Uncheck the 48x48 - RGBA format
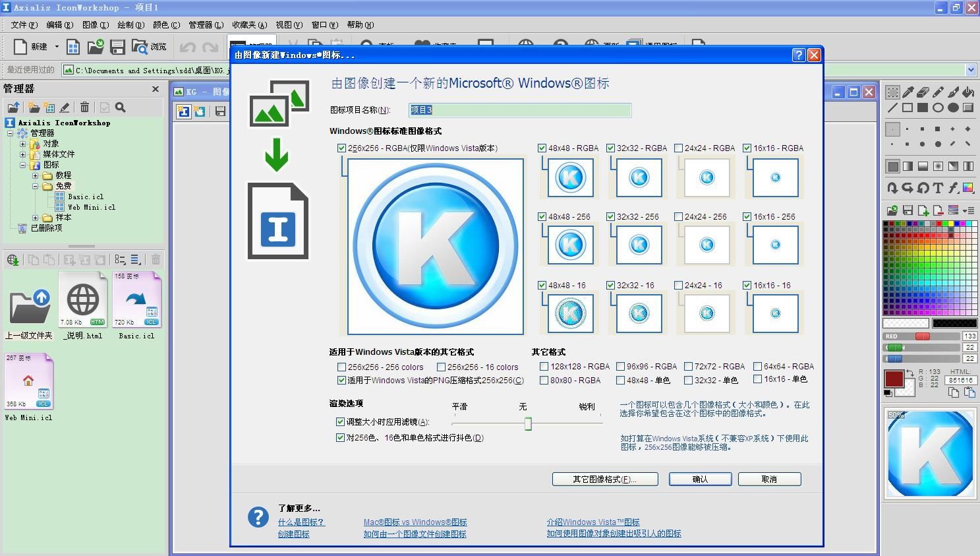 pyautogui.click(x=542, y=148)
